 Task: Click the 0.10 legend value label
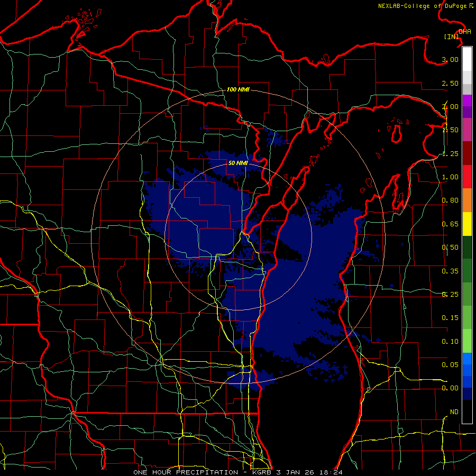(x=450, y=342)
